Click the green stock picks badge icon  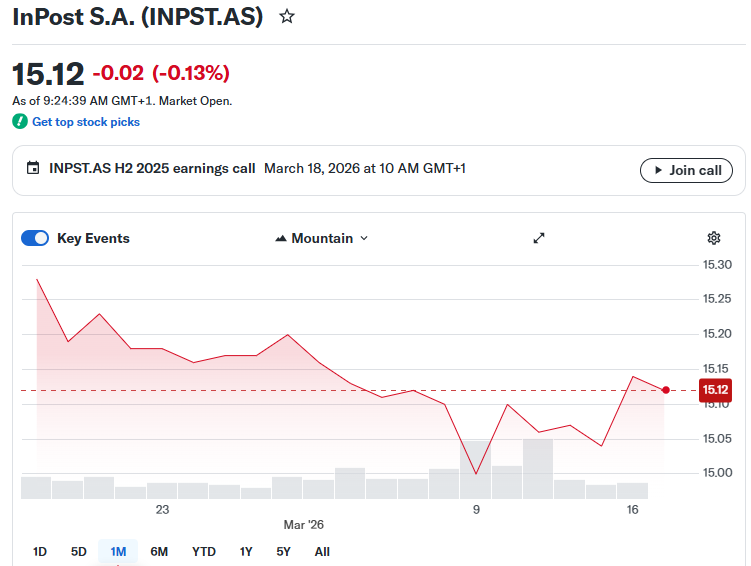[20, 122]
